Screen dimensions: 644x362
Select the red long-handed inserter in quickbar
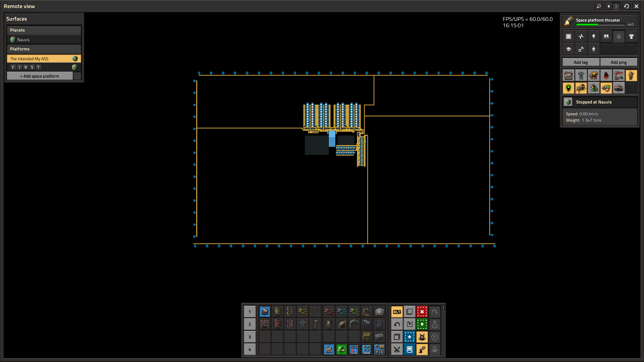329,312
